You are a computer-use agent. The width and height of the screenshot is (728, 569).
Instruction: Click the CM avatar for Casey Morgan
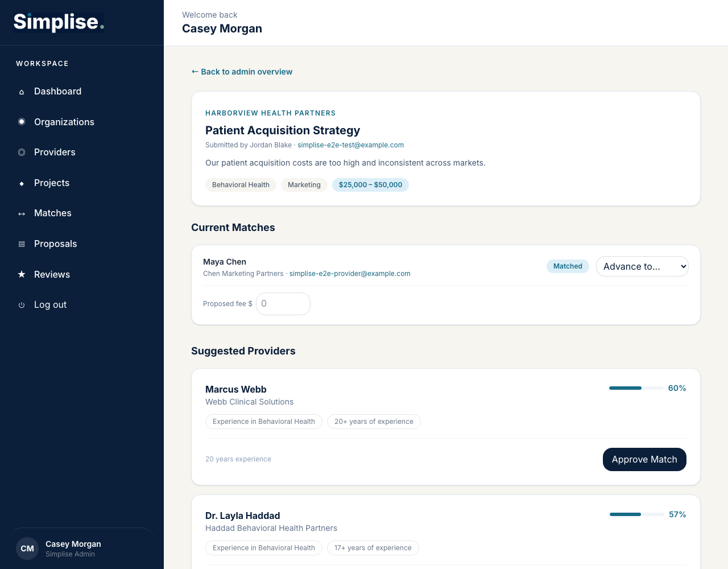(27, 549)
